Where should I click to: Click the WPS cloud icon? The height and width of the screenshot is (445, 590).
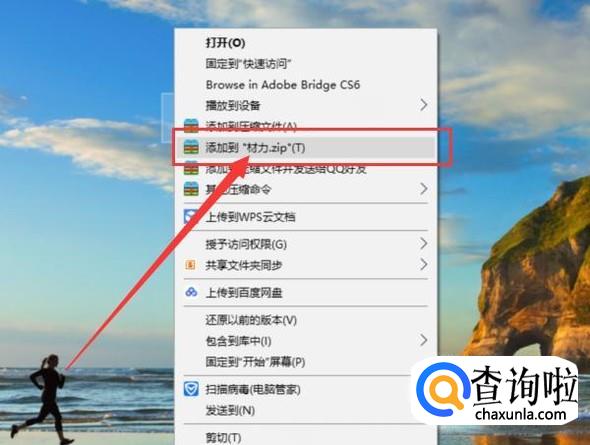click(191, 217)
